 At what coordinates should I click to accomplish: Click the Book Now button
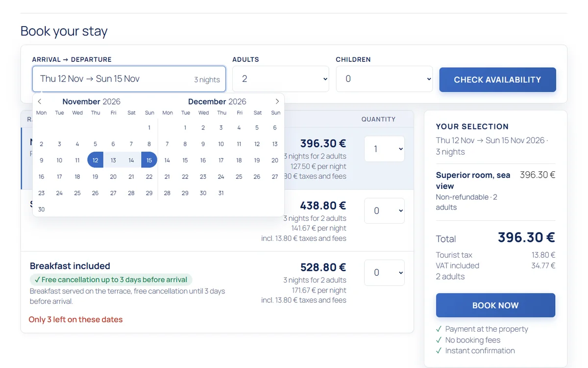click(x=495, y=305)
